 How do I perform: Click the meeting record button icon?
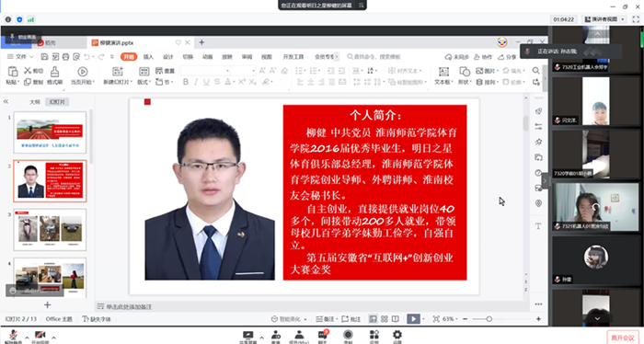348,335
